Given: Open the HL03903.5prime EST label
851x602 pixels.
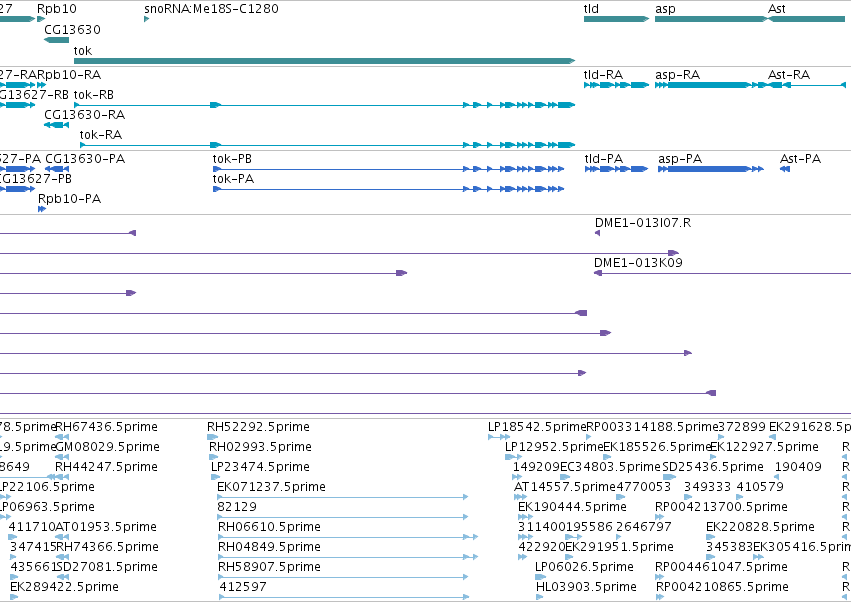Looking at the screenshot, I should tap(586, 587).
